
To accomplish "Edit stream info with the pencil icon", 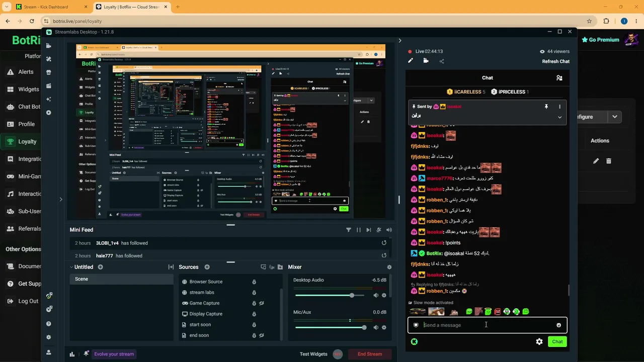I will pos(411,61).
